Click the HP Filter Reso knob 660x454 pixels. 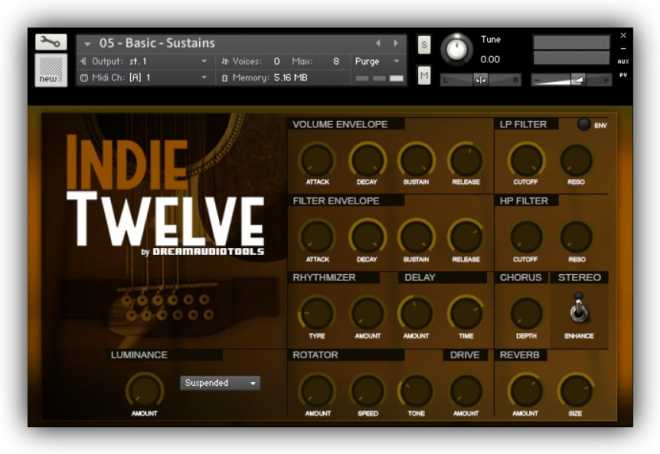tap(576, 237)
